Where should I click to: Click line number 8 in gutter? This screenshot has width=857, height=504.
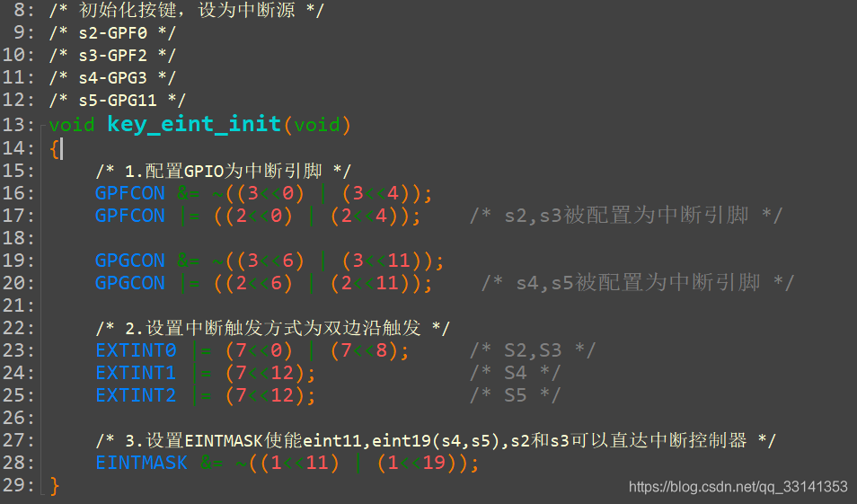pos(21,10)
